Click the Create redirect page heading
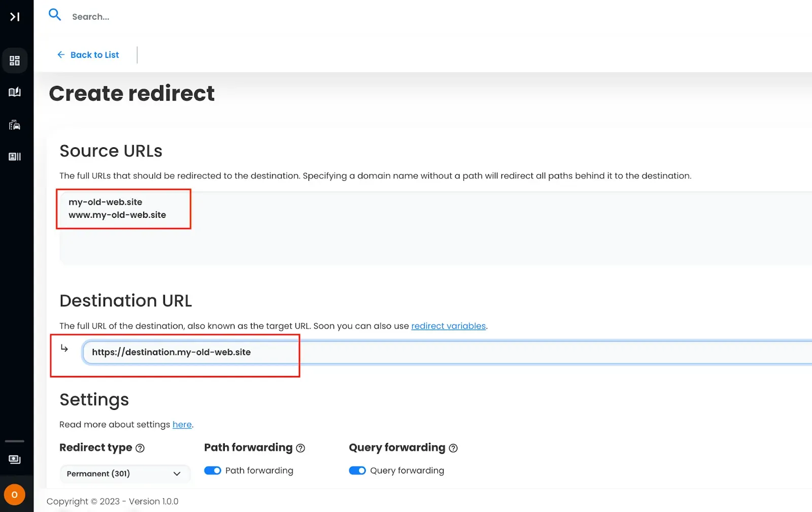Viewport: 812px width, 512px height. click(131, 93)
